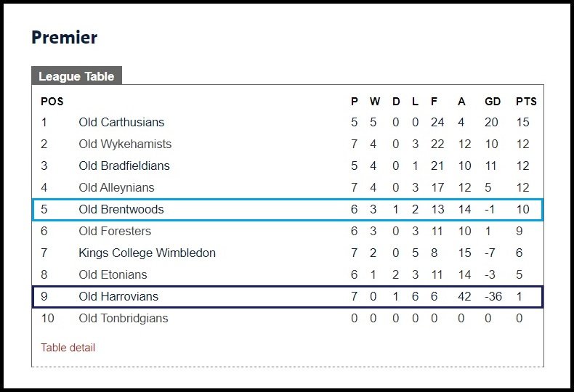Click the Old Wykehamists team link
Screen dimensions: 574x392
[125, 144]
